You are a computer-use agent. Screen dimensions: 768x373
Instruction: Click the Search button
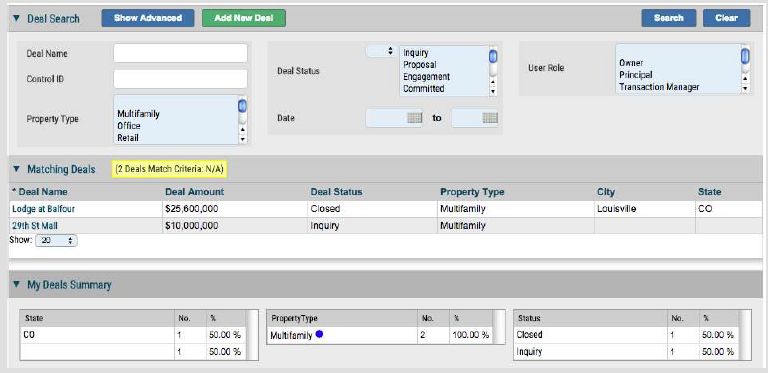[669, 18]
